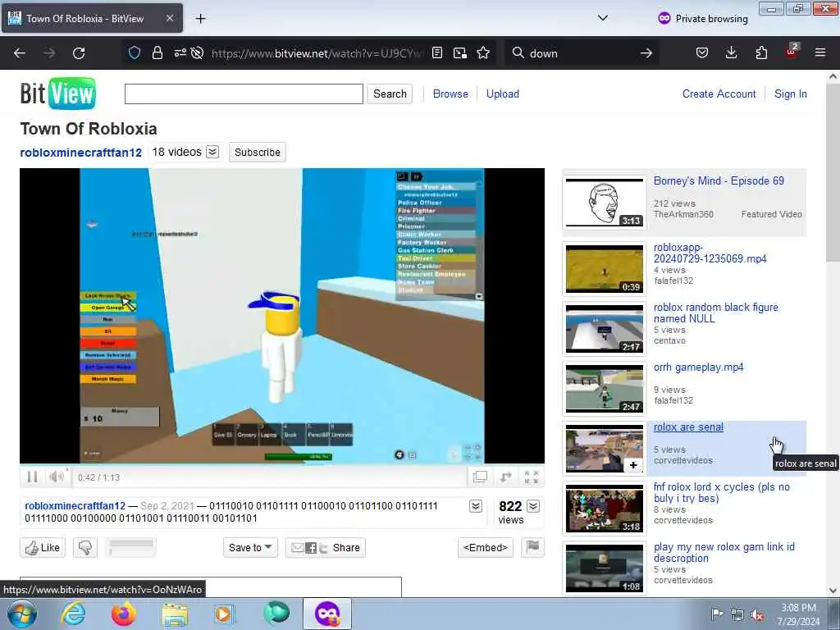840x630 pixels.
Task: Expand the 18 videos dropdown
Action: [x=212, y=152]
